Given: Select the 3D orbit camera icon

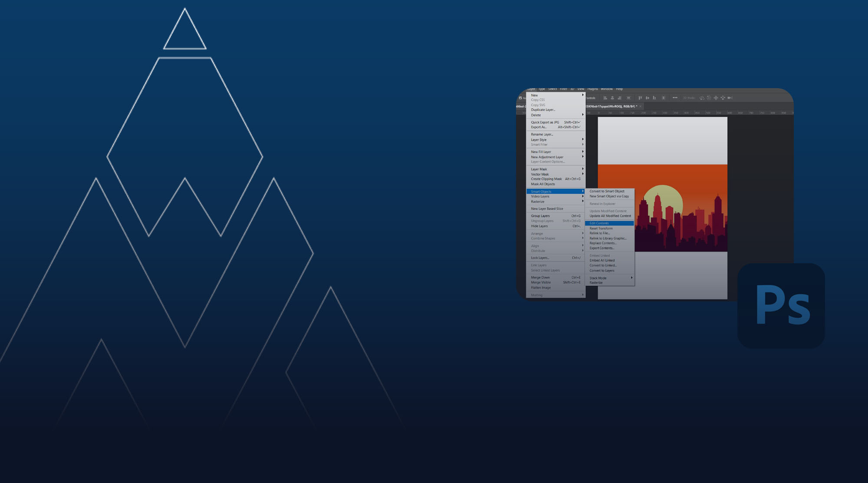Looking at the screenshot, I should point(702,98).
